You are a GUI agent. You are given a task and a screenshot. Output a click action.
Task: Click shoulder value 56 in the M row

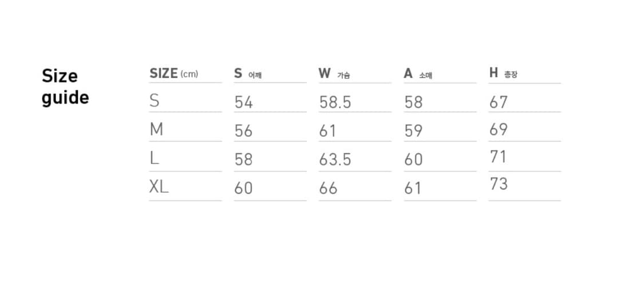(x=243, y=131)
